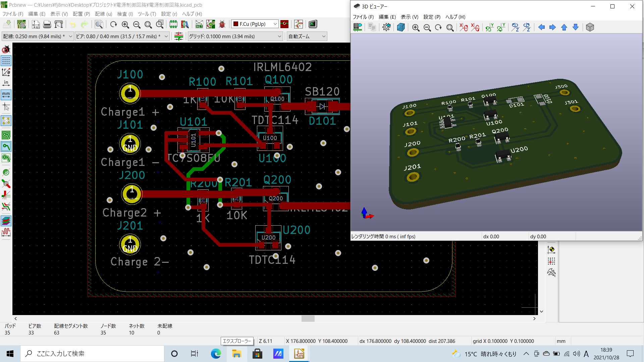Expand the track width dropdown

point(70,37)
